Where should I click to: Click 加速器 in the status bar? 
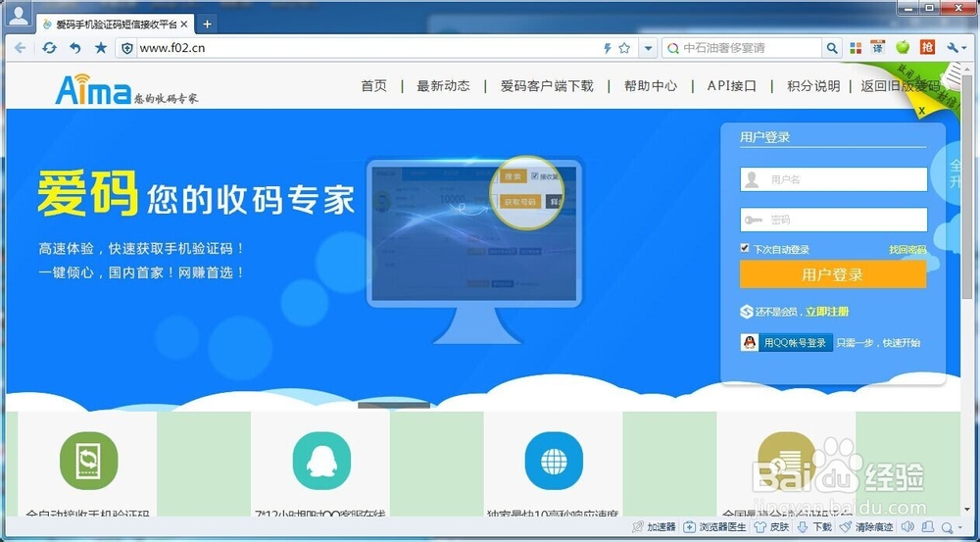[654, 527]
